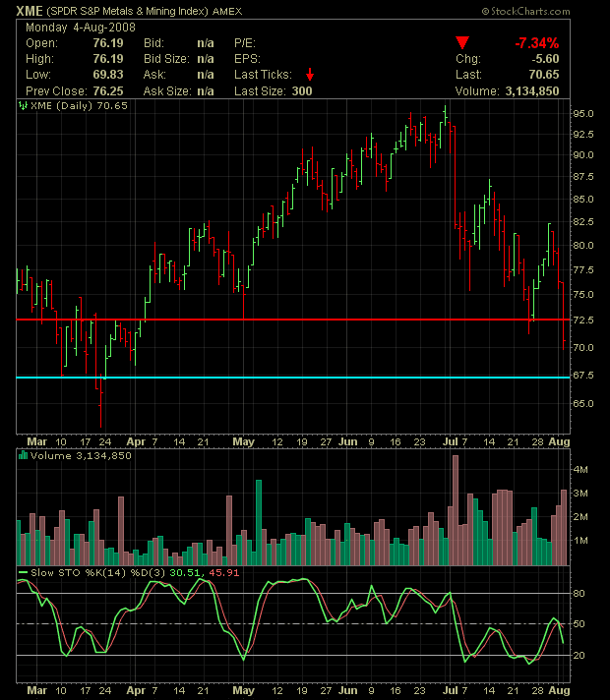
Task: Click the Slow STO %K(14) %D(3) label
Action: pyautogui.click(x=98, y=572)
